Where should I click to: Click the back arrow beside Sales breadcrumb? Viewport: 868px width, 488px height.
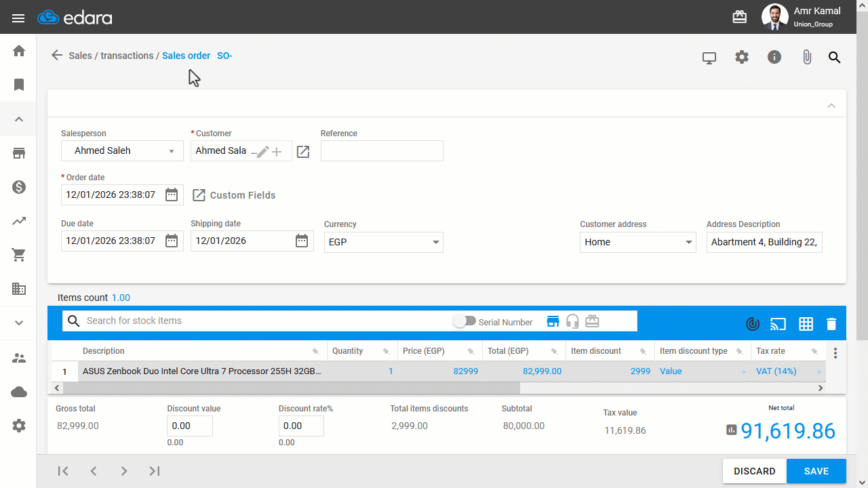coord(57,56)
